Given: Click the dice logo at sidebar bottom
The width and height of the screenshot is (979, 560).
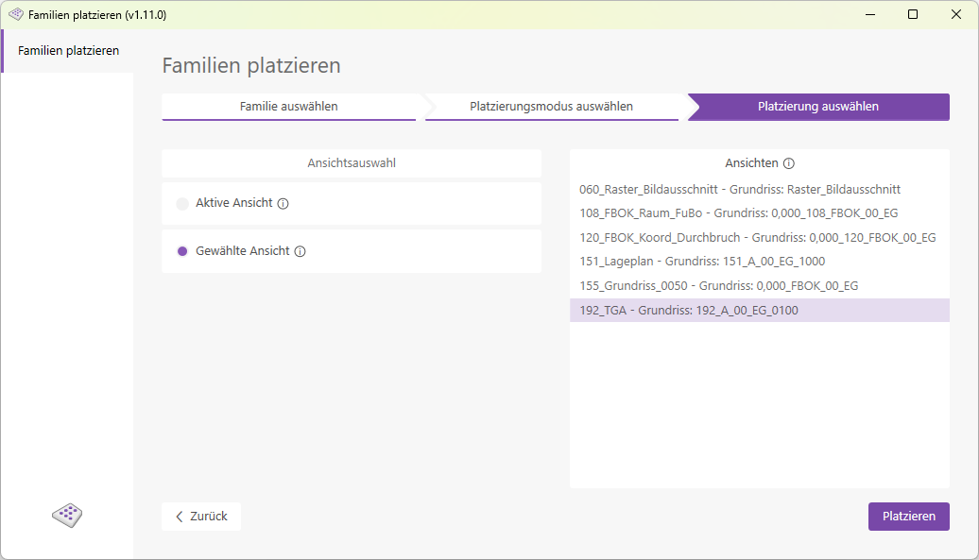Looking at the screenshot, I should point(66,516).
